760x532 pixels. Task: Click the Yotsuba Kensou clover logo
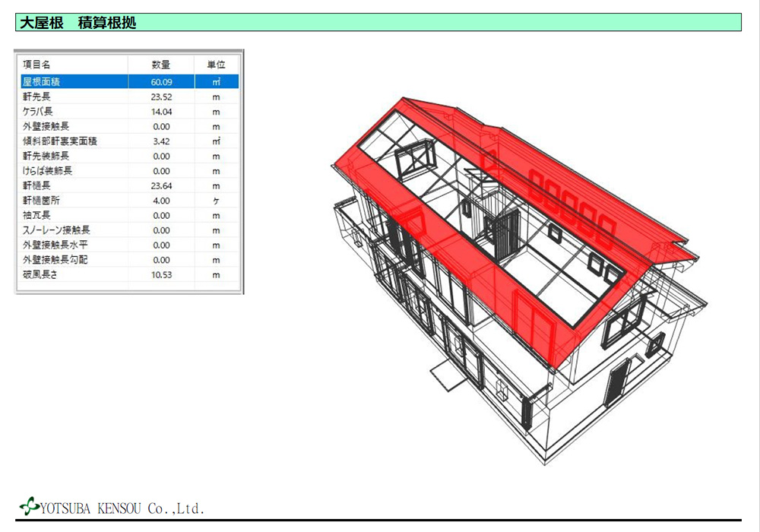(x=29, y=505)
